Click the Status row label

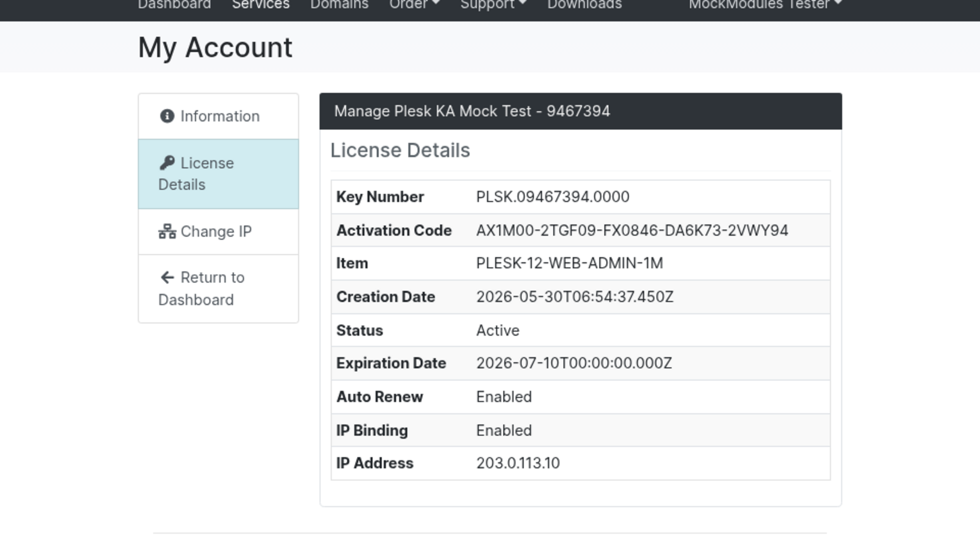[x=359, y=331]
